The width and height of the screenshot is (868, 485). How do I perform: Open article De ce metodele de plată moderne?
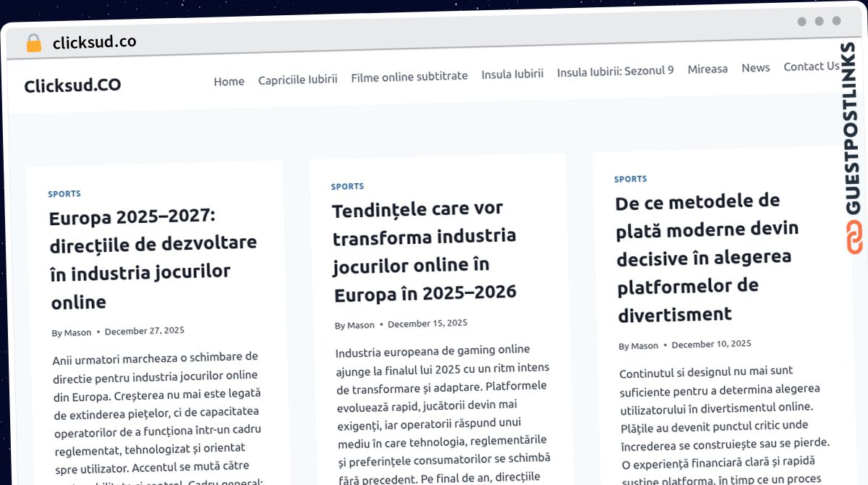(x=708, y=258)
